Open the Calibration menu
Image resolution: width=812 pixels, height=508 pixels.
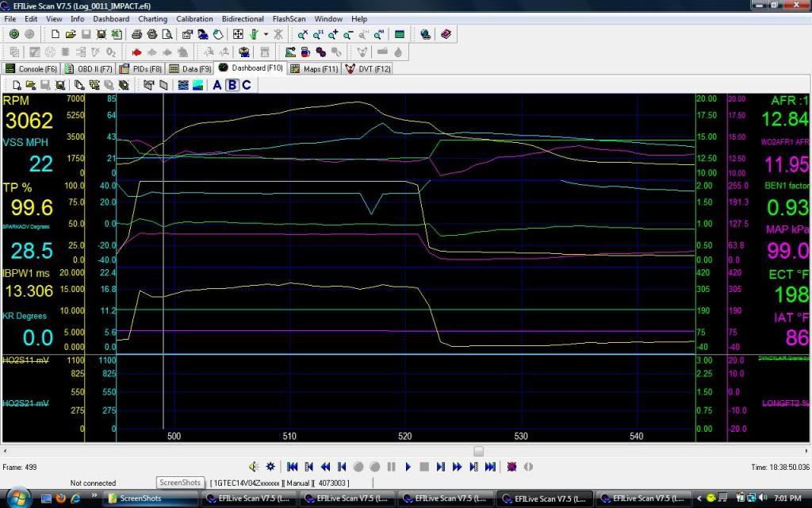(x=194, y=19)
